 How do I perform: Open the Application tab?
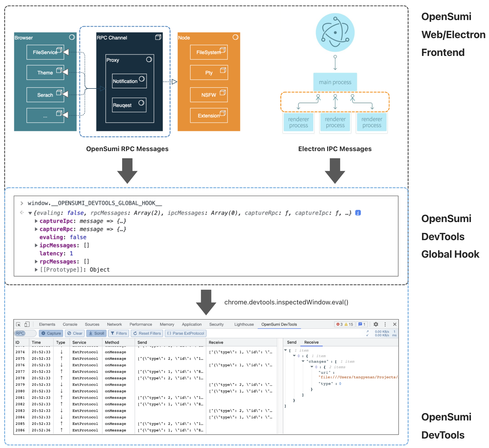tap(192, 324)
